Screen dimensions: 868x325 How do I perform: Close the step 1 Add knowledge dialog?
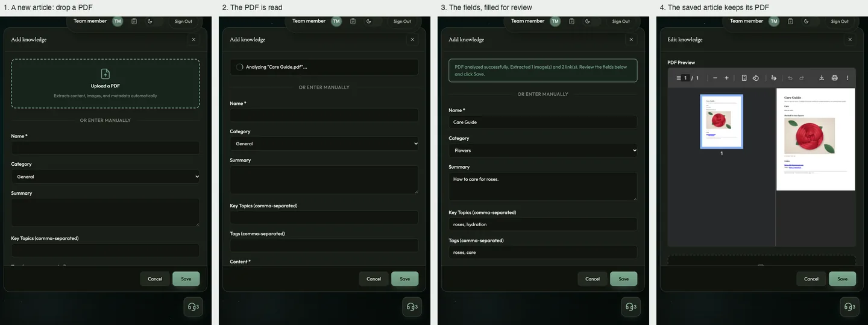click(193, 39)
